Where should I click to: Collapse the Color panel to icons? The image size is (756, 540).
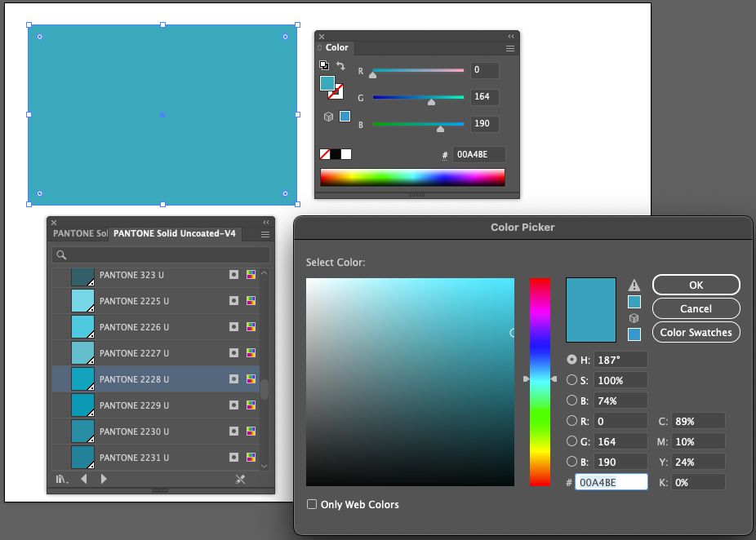coord(510,37)
